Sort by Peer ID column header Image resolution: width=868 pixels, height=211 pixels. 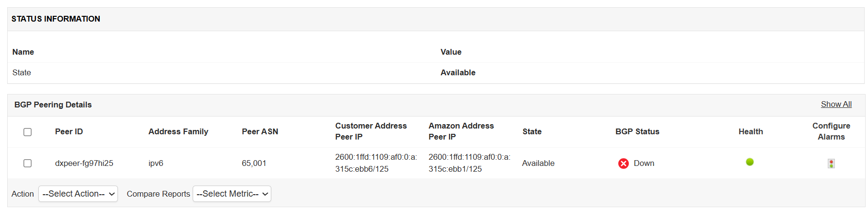[x=69, y=131]
